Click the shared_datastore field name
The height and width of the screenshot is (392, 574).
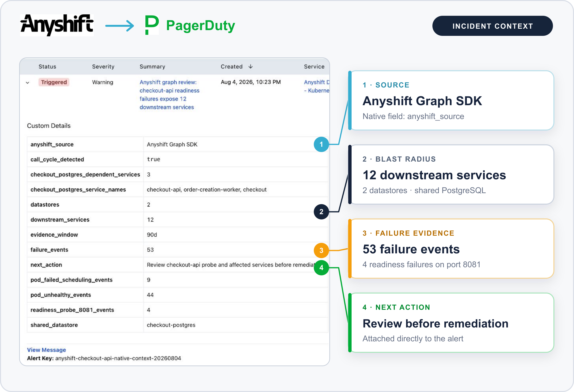(x=54, y=325)
